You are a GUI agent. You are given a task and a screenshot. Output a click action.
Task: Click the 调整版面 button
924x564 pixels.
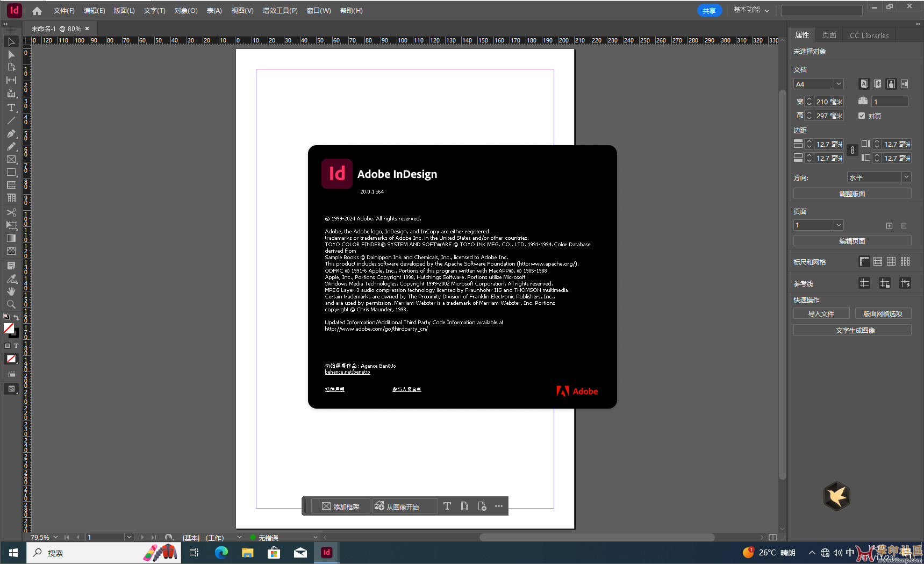pos(852,194)
